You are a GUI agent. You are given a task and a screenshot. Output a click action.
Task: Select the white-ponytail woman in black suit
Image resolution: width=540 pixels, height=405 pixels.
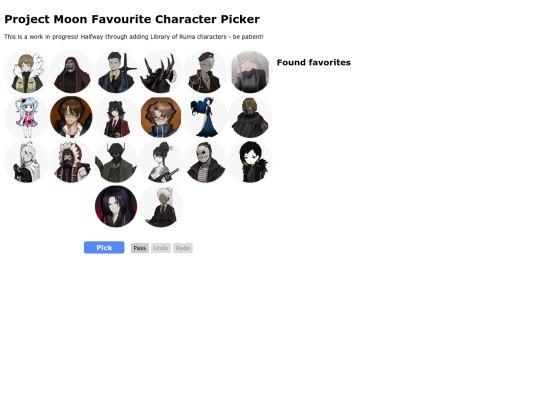(161, 206)
